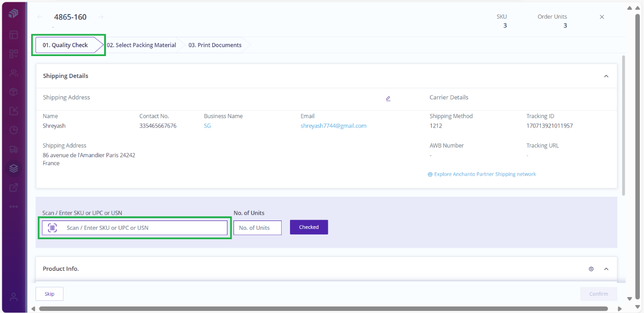
Task: Open the product box icon in sidebar
Action: click(x=14, y=92)
